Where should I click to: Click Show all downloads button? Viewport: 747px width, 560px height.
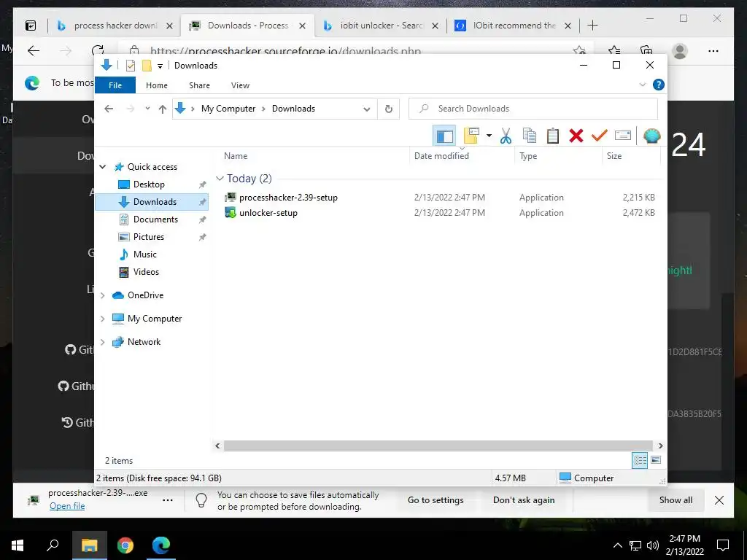click(x=676, y=500)
